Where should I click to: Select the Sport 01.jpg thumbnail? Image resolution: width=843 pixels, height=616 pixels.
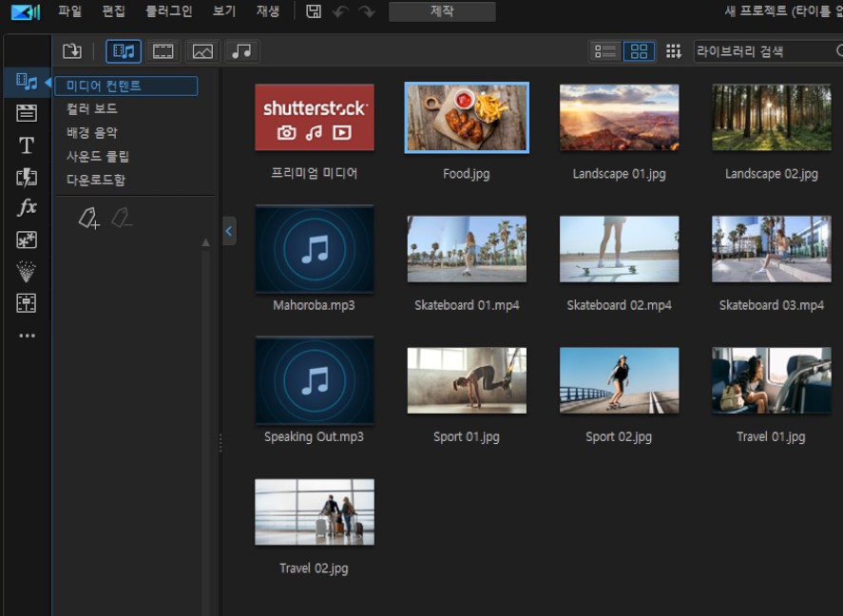click(467, 380)
